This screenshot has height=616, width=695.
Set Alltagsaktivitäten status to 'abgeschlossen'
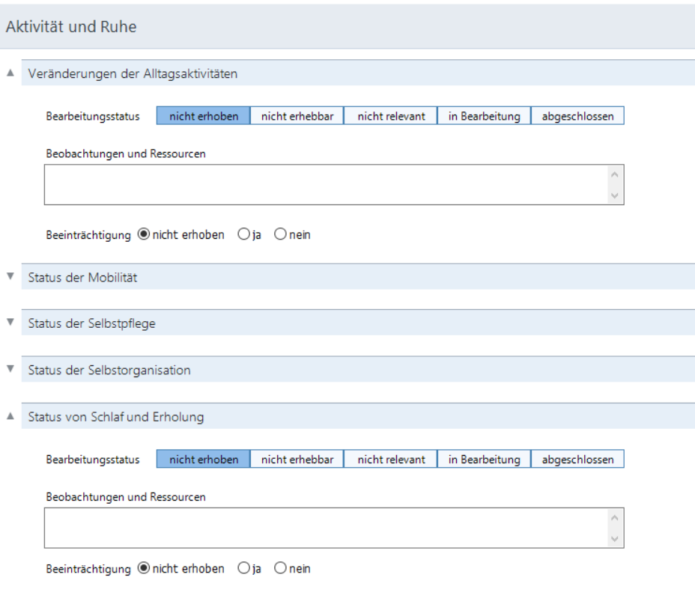click(x=577, y=116)
